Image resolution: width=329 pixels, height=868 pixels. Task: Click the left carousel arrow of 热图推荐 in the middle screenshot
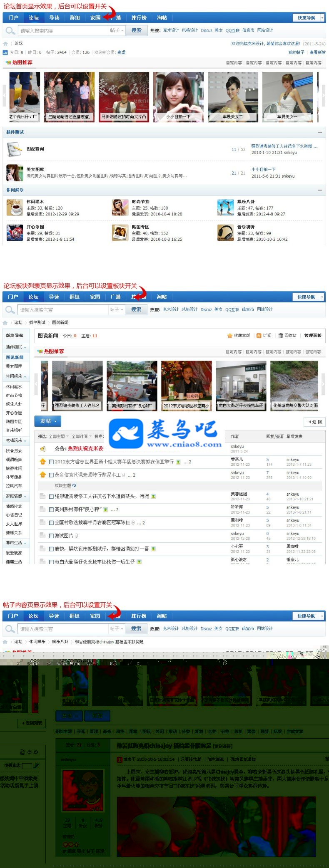[x=37, y=384]
